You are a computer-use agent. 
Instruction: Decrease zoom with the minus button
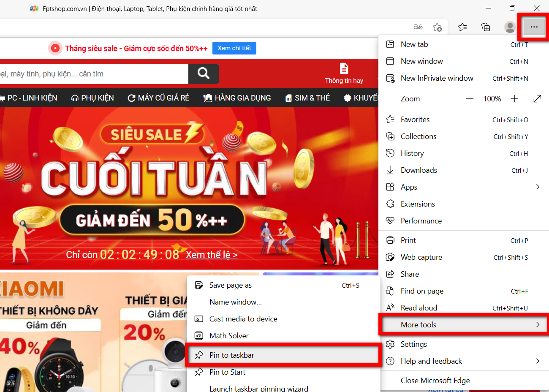tap(470, 99)
